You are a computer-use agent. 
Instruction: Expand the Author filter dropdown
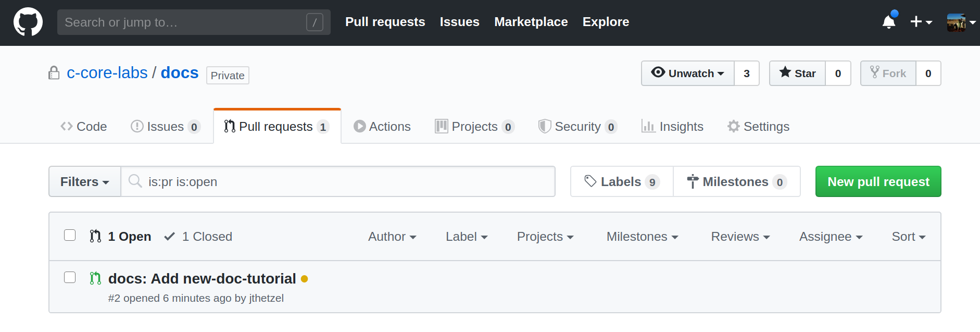point(392,237)
